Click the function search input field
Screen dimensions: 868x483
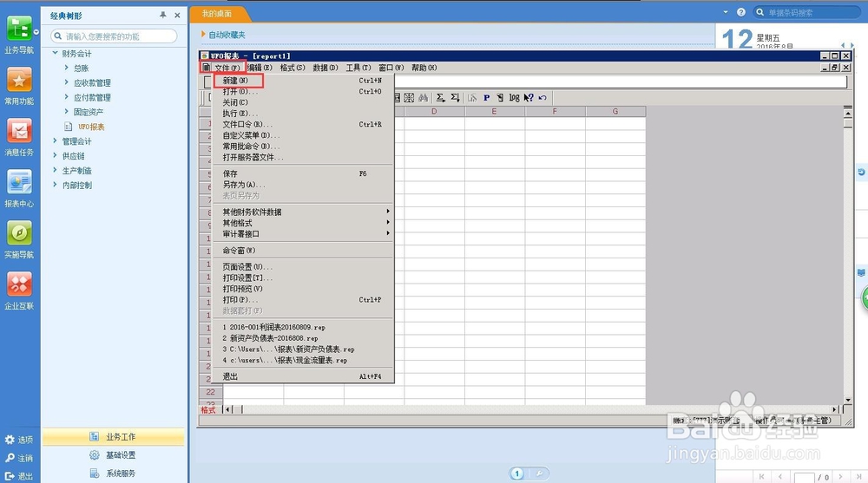[x=114, y=36]
